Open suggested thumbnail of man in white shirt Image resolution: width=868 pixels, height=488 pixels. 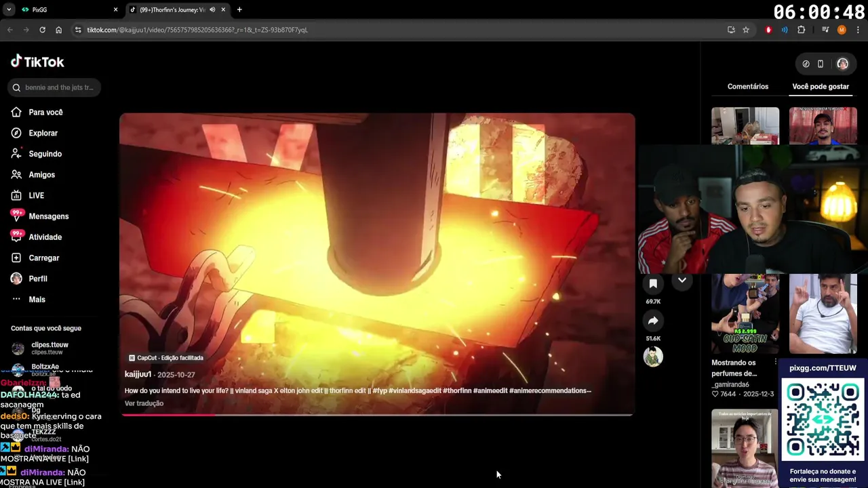coord(823,314)
